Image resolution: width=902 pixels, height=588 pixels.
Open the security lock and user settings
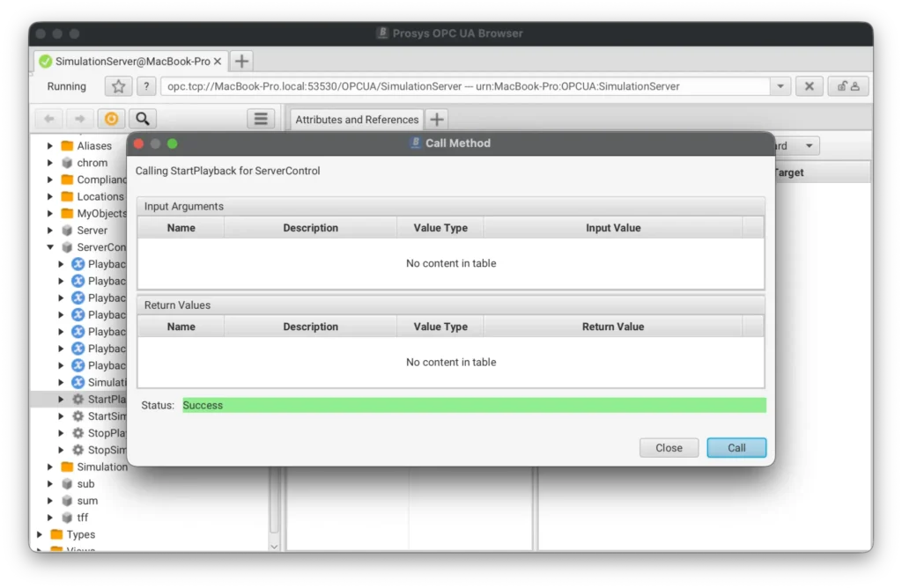click(x=848, y=86)
